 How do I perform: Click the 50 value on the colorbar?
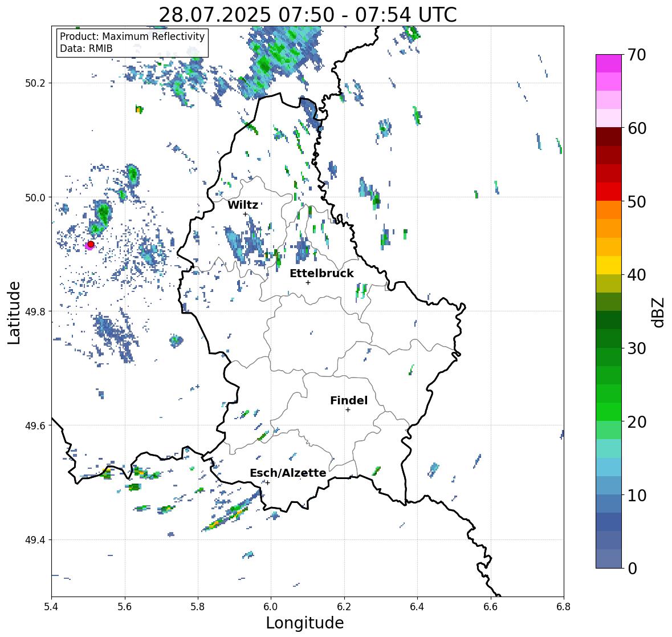637,201
